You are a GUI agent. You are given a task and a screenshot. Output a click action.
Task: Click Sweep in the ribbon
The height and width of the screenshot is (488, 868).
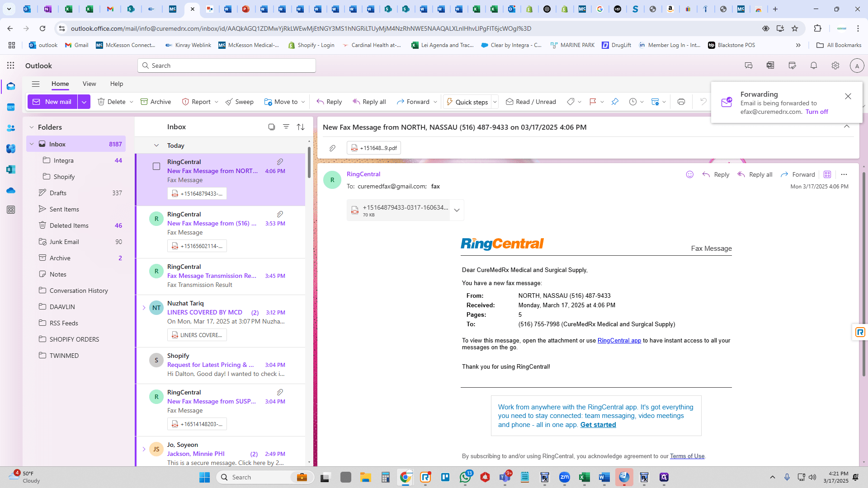tap(239, 102)
